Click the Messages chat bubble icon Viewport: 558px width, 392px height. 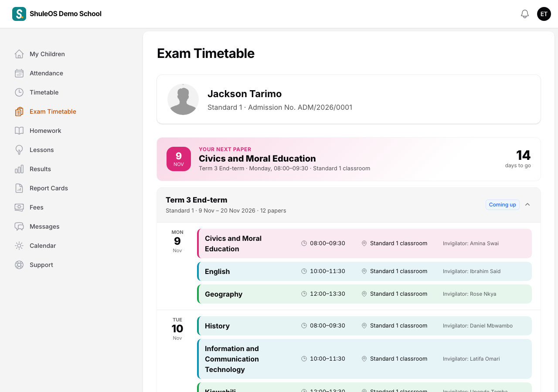pos(19,226)
